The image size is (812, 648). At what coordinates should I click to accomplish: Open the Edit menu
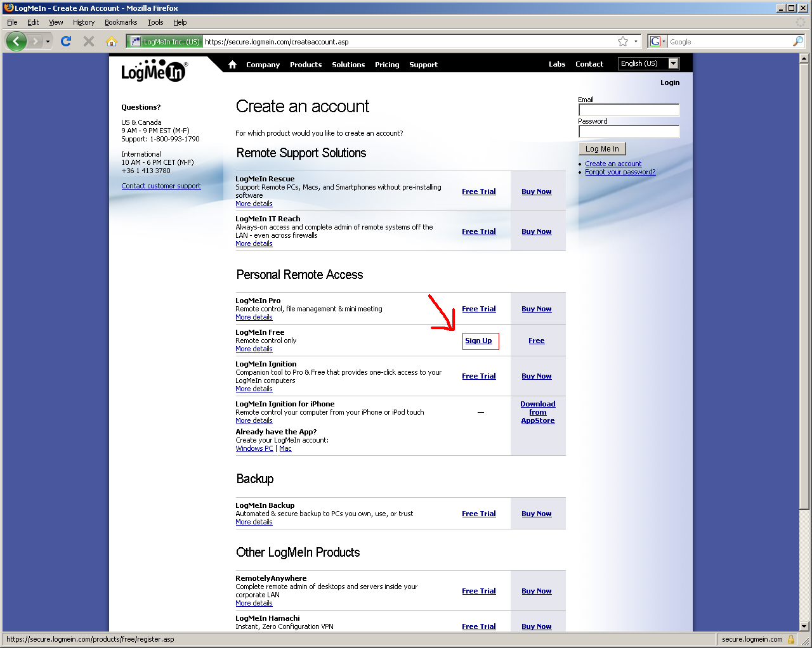(33, 22)
